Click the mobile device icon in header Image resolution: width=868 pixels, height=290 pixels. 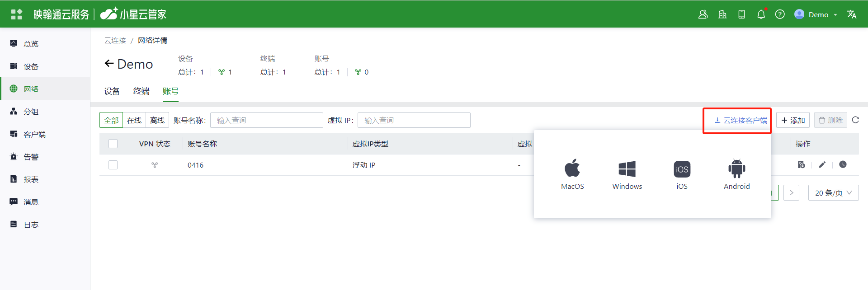coord(742,14)
